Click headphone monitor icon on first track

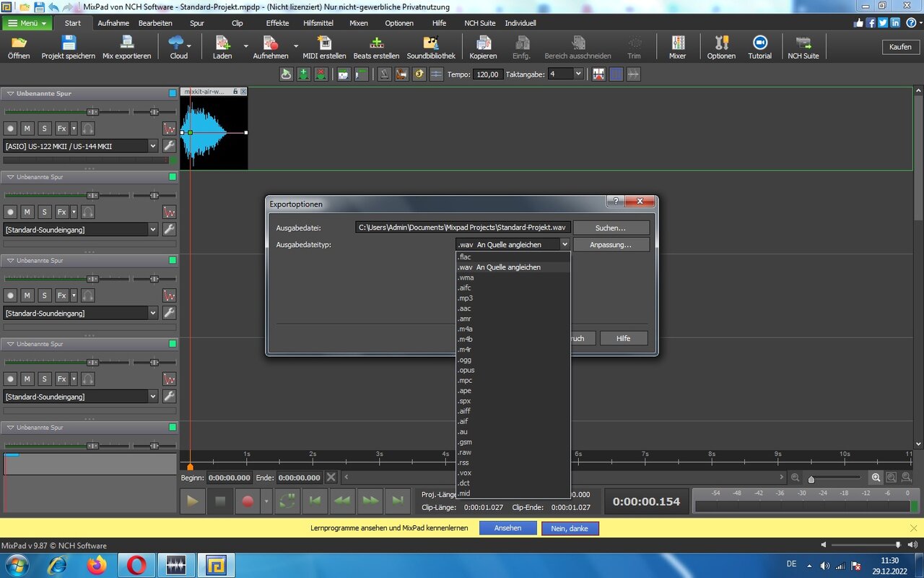pos(88,129)
